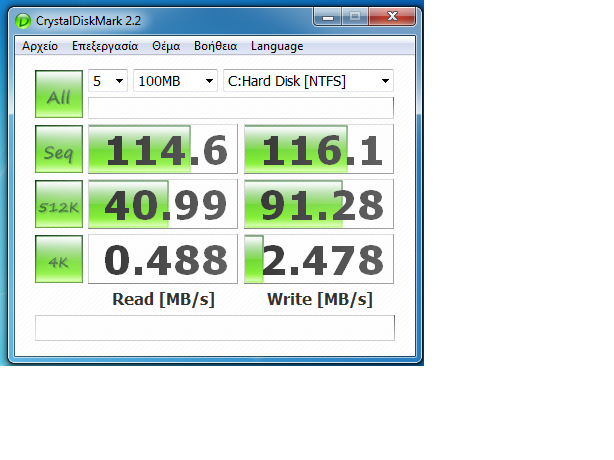This screenshot has width=614, height=460.
Task: Click the comment field at the bottom
Action: 215,328
